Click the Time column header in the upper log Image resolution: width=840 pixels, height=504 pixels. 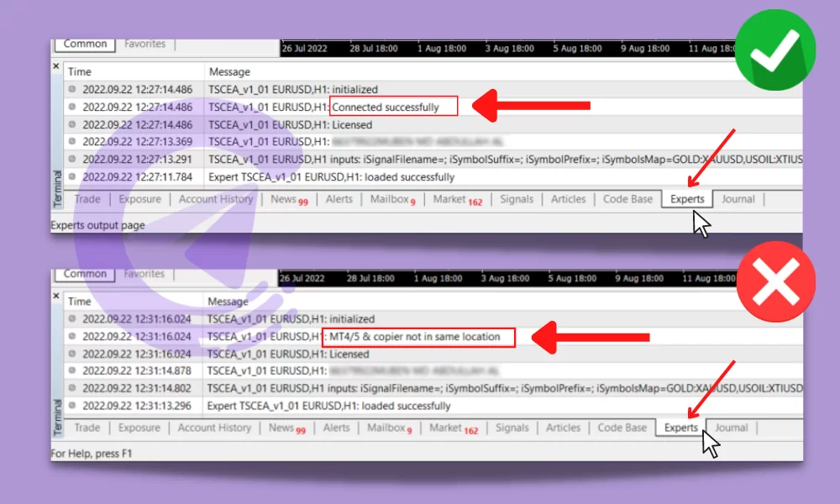click(80, 72)
